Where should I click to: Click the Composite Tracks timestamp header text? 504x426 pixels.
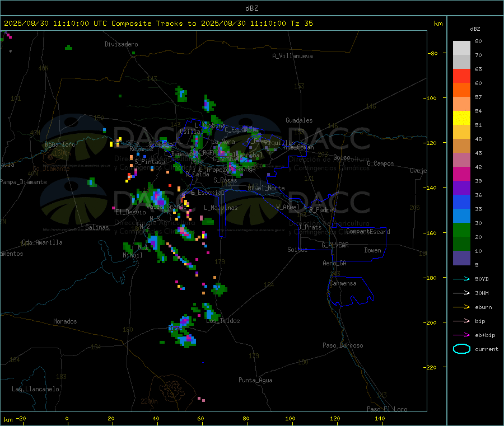[x=158, y=24]
